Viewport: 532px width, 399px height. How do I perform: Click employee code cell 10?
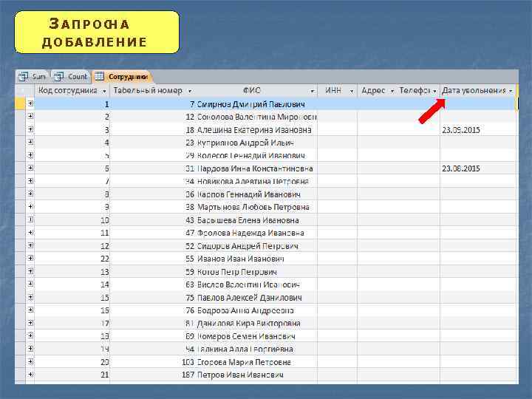(x=72, y=220)
